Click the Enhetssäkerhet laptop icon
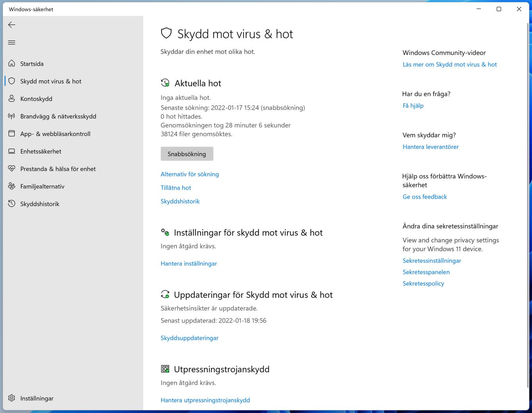 tap(12, 151)
